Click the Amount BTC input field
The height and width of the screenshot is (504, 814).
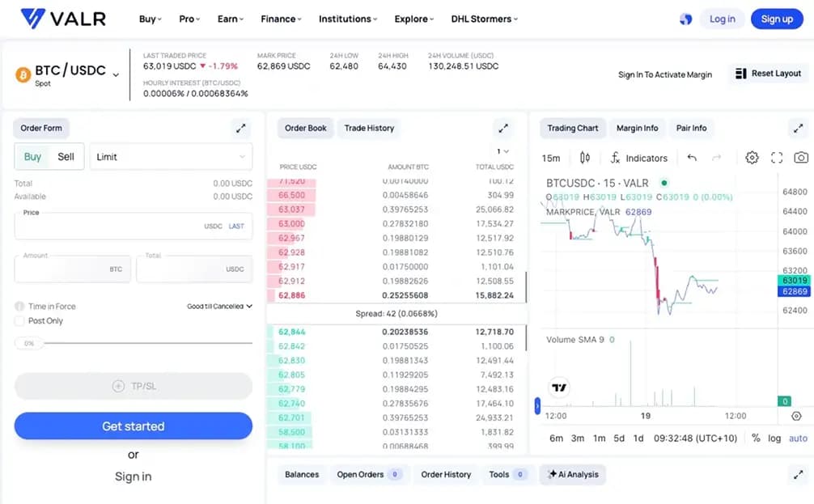pos(72,269)
